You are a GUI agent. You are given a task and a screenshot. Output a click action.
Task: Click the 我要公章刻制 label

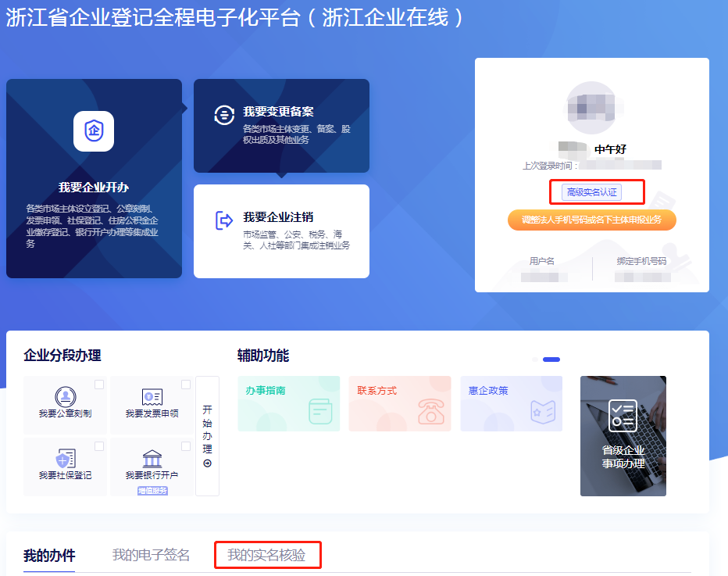tap(66, 413)
